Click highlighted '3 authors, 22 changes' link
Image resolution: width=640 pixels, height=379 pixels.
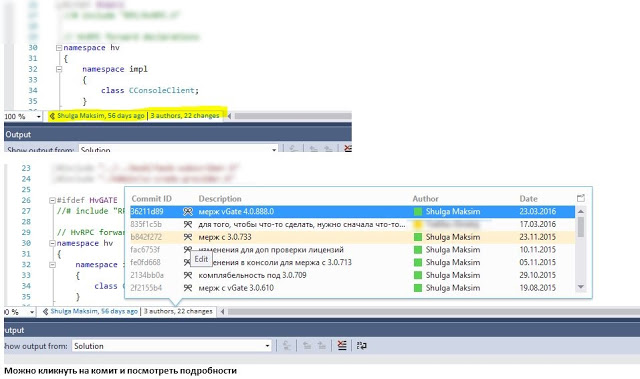pyautogui.click(x=185, y=115)
